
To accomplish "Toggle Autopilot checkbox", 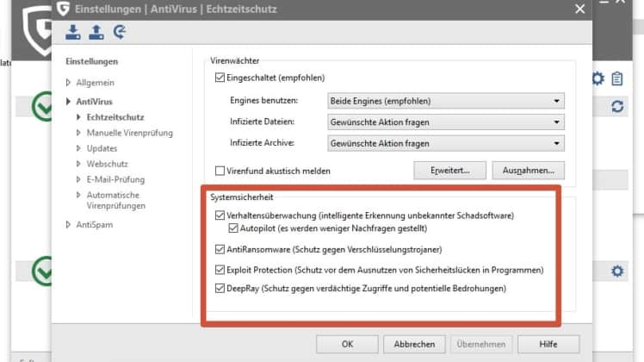I will (x=233, y=228).
